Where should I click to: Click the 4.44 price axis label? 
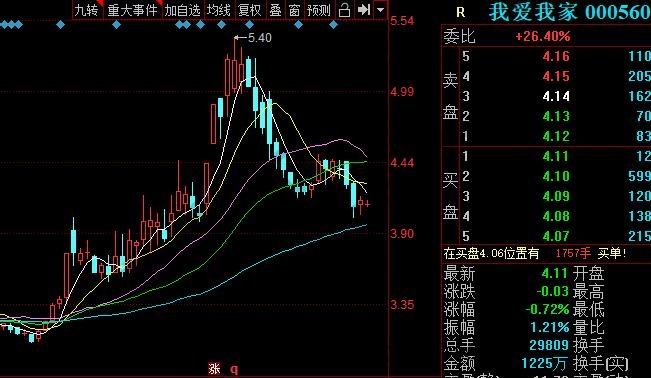coord(402,163)
